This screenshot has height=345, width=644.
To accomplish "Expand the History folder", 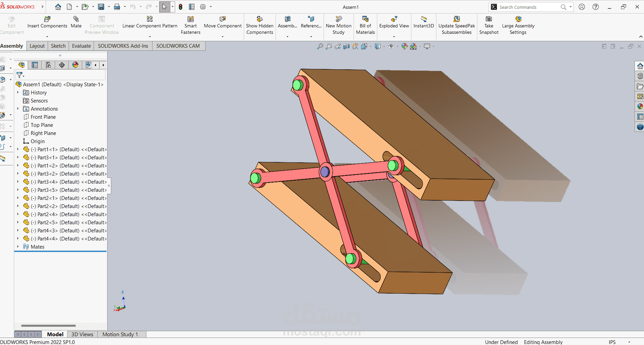I will coord(18,92).
